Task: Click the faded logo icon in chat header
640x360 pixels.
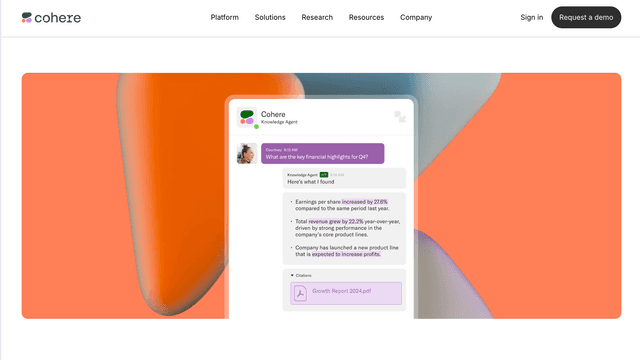Action: click(x=400, y=117)
